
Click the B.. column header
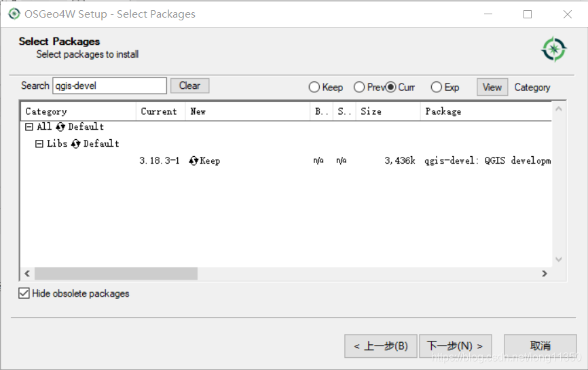321,111
